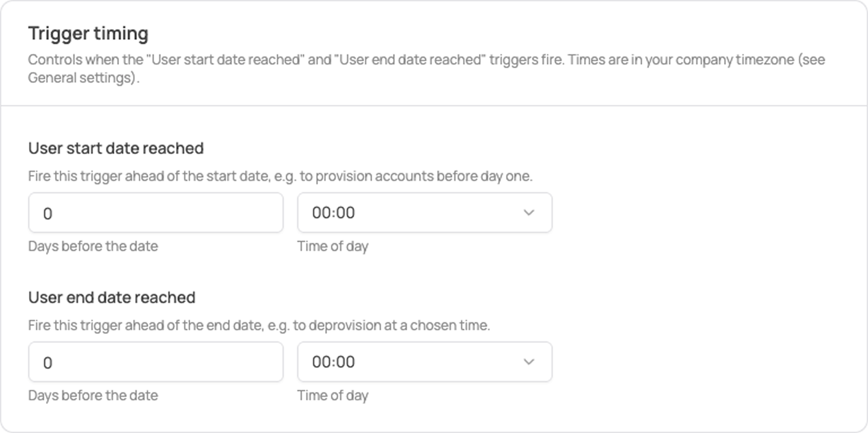The width and height of the screenshot is (868, 433).
Task: Click Time of day label under end date
Action: [333, 395]
